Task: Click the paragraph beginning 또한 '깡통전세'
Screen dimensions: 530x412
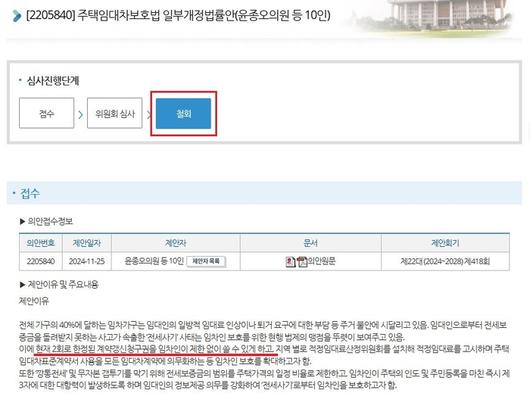Action: 264,379
